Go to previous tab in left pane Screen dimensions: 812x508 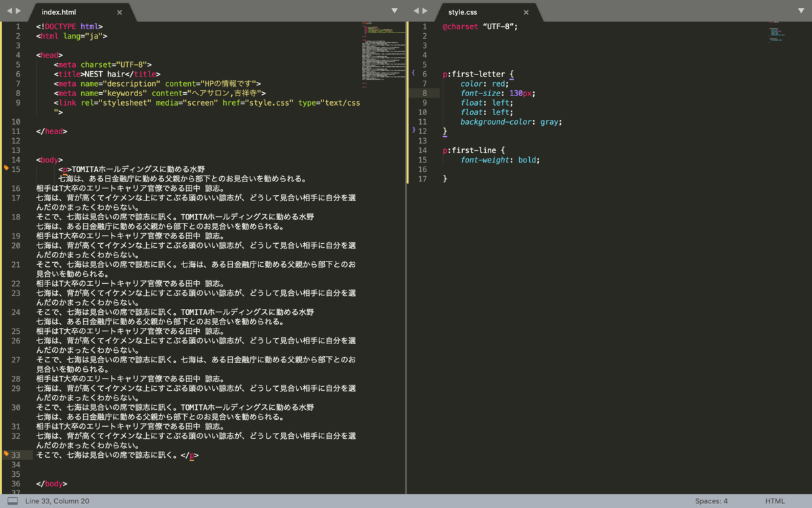[9, 12]
